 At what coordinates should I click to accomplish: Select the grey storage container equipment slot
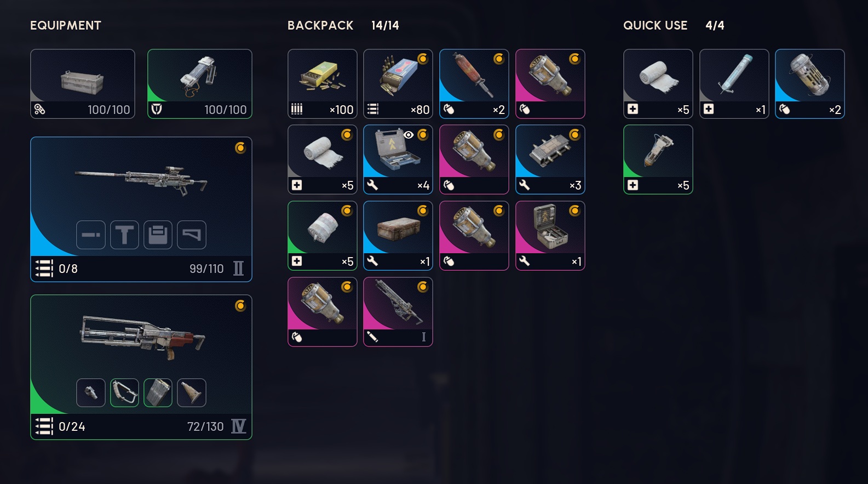(x=83, y=84)
